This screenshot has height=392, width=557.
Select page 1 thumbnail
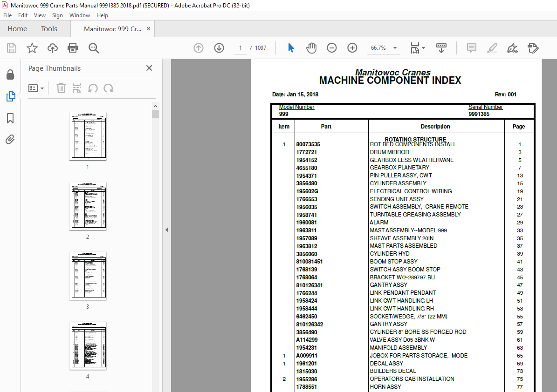(88, 136)
